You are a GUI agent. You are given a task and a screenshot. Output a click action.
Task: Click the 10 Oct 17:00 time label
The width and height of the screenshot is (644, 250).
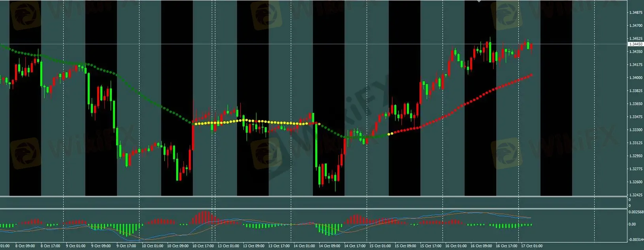203,246
